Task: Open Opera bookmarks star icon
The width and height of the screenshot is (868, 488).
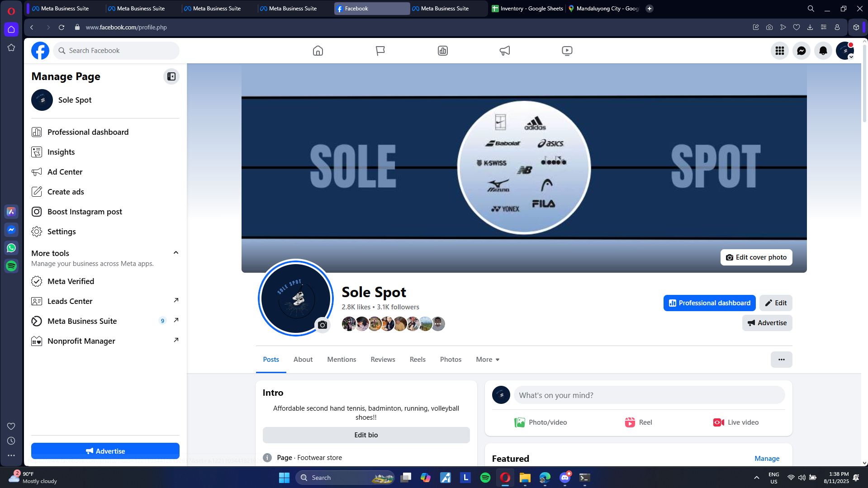Action: [x=11, y=47]
